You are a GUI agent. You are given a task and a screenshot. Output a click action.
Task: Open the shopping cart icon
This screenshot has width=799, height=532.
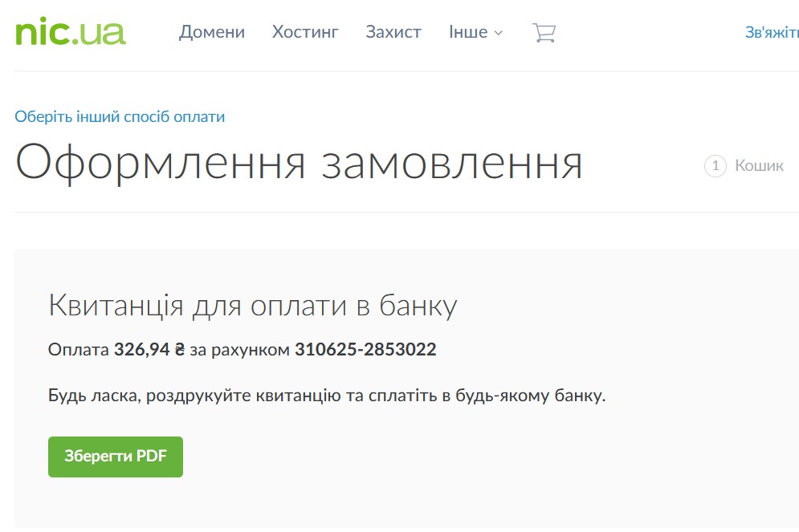pos(544,33)
